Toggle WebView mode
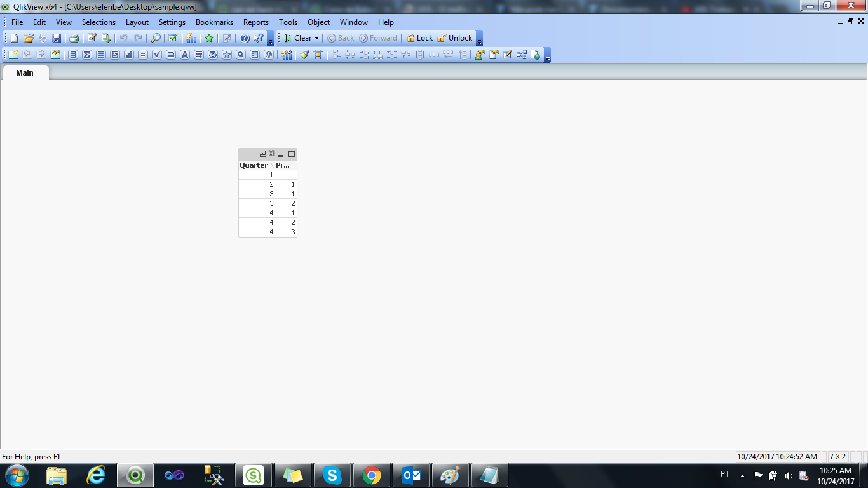The width and height of the screenshot is (868, 488). (536, 55)
